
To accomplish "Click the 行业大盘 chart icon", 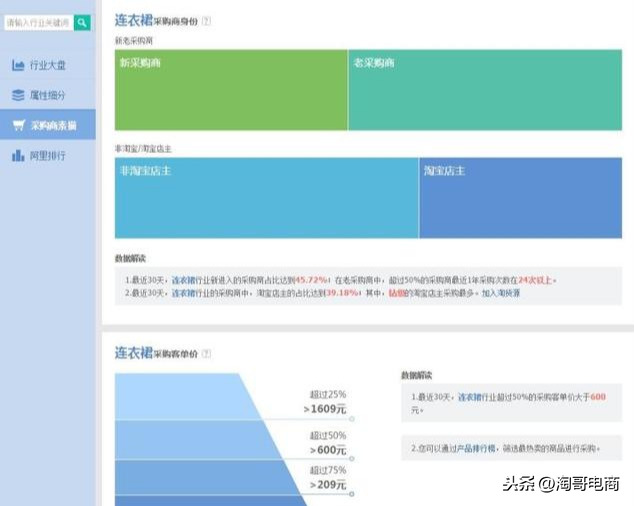I will coord(18,65).
